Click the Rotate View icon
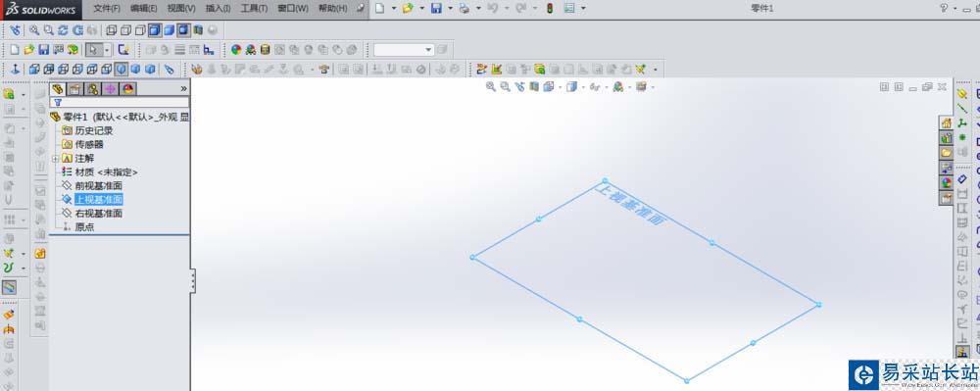Image resolution: width=980 pixels, height=391 pixels. coord(63,30)
